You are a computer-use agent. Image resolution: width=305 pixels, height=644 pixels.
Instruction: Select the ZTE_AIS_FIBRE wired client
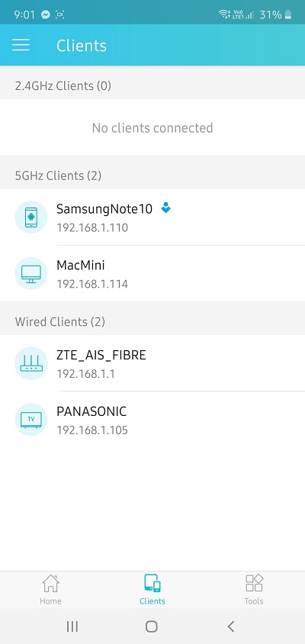pyautogui.click(x=152, y=363)
